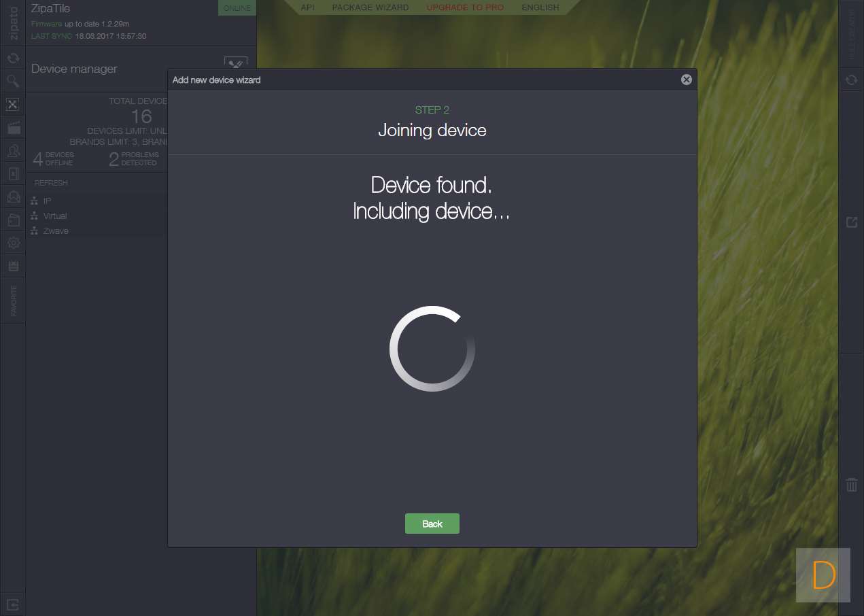
Task: Click the Firmware link text
Action: (x=46, y=24)
